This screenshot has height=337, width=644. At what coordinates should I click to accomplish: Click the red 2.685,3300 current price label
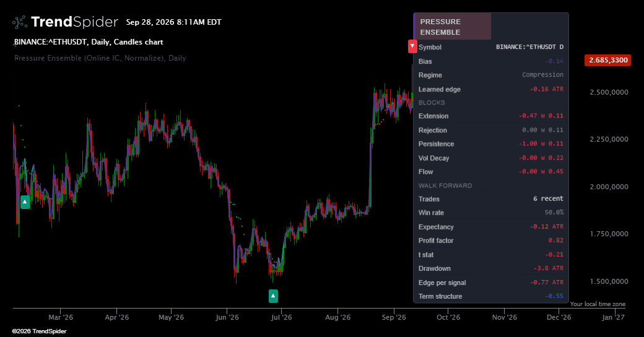tap(608, 60)
